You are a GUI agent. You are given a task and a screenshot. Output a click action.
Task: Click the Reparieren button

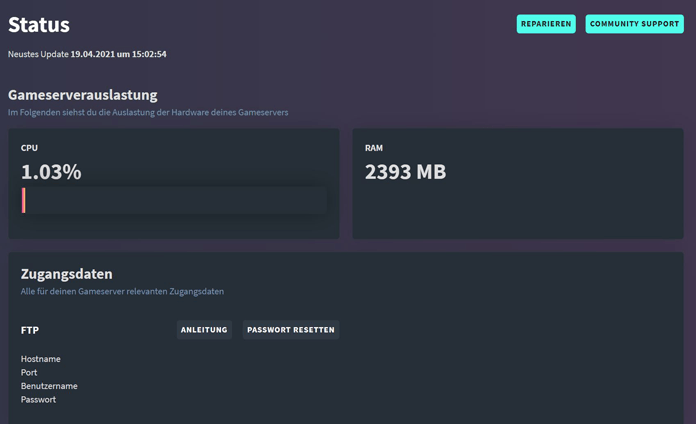[545, 24]
